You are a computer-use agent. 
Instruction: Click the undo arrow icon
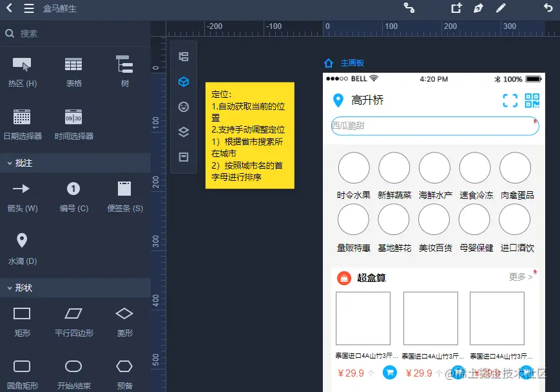pyautogui.click(x=548, y=8)
